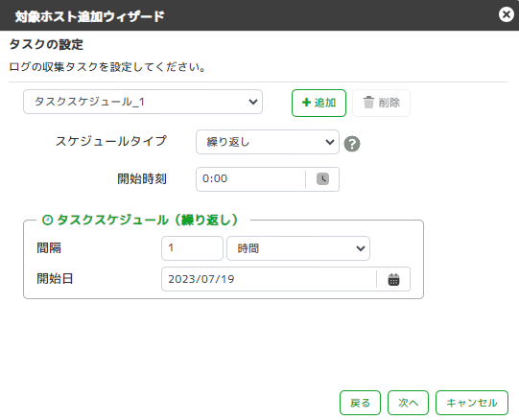Screen dimensions: 519x420
Task: Click the 開始時刻 time field
Action: coord(250,179)
